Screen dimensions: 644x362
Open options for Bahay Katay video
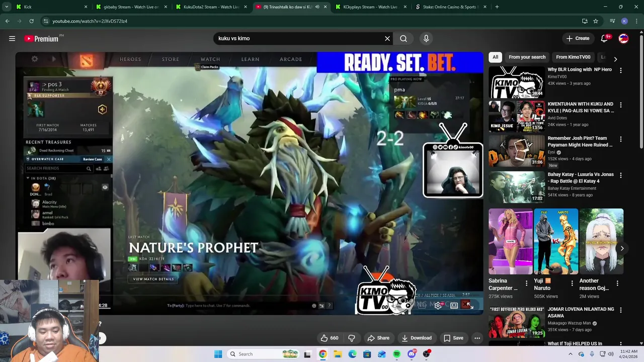click(x=620, y=175)
